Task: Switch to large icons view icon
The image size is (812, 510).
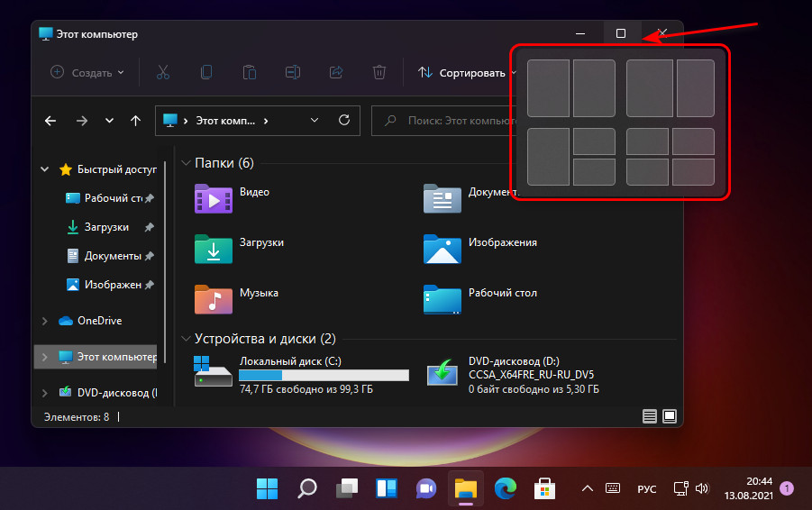Action: point(670,416)
